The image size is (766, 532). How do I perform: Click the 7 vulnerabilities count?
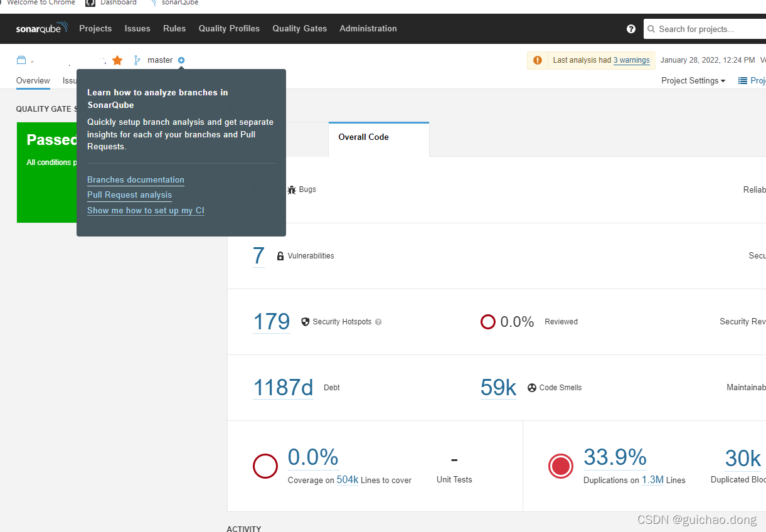point(258,256)
